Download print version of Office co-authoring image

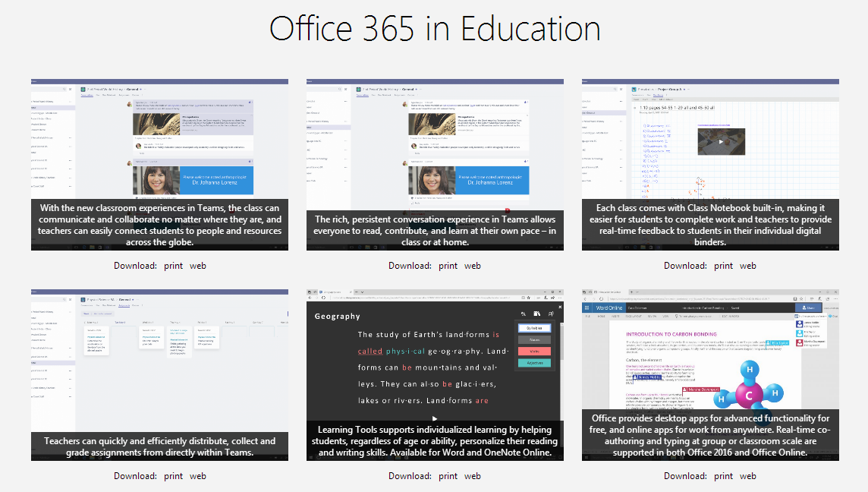[x=723, y=476]
